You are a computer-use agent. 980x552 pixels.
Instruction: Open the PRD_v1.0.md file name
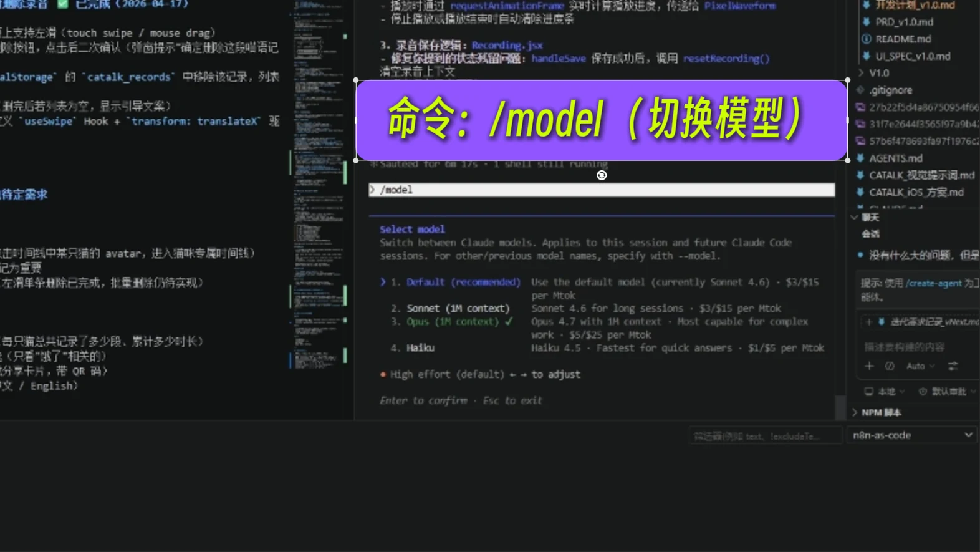coord(904,22)
